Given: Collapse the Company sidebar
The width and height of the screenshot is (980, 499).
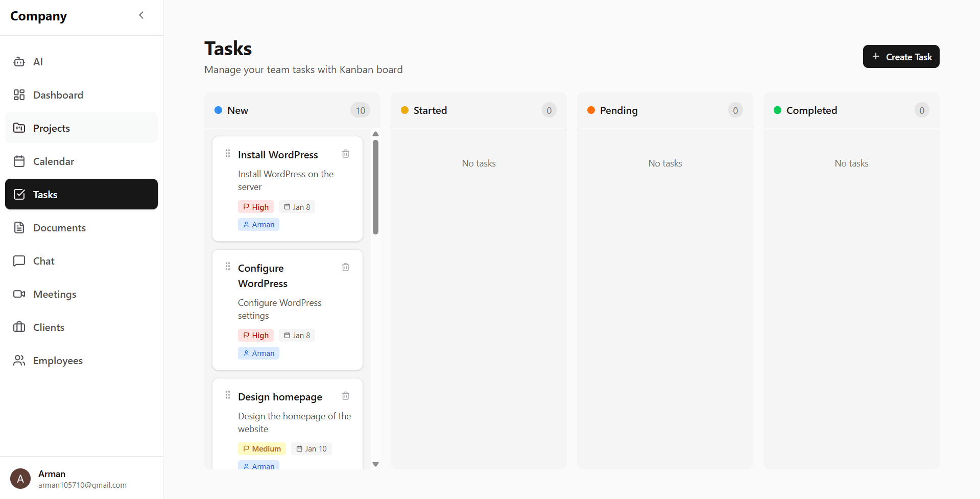Looking at the screenshot, I should [x=141, y=15].
